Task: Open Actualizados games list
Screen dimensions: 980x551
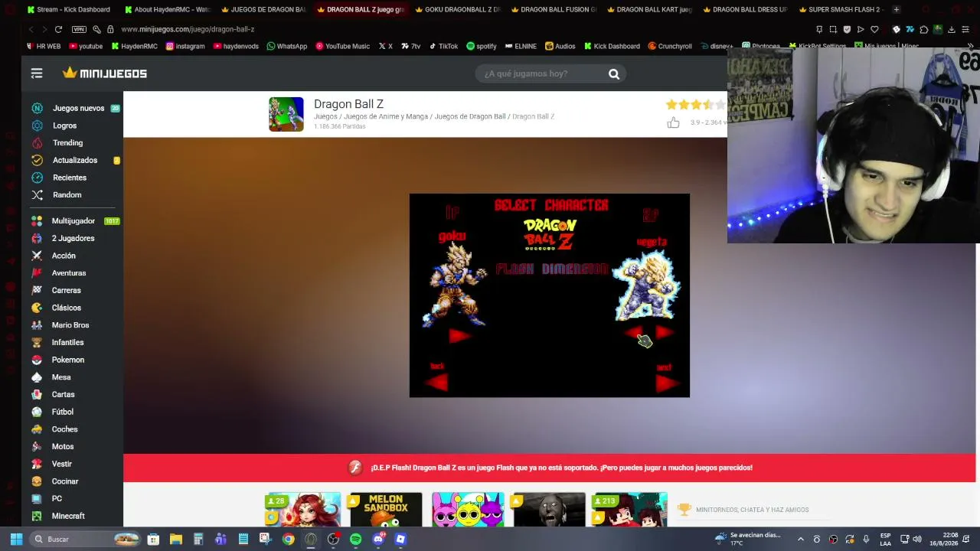Action: (x=75, y=161)
